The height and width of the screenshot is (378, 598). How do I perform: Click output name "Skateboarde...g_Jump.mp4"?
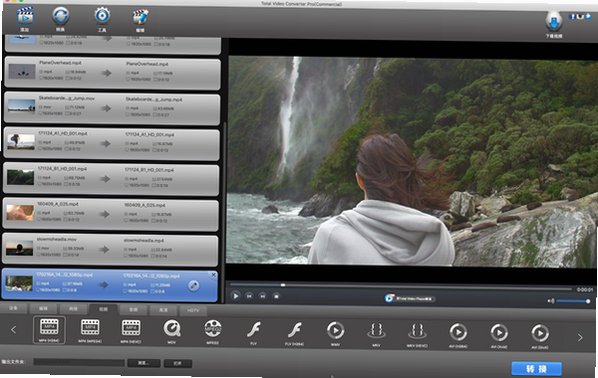tap(154, 99)
